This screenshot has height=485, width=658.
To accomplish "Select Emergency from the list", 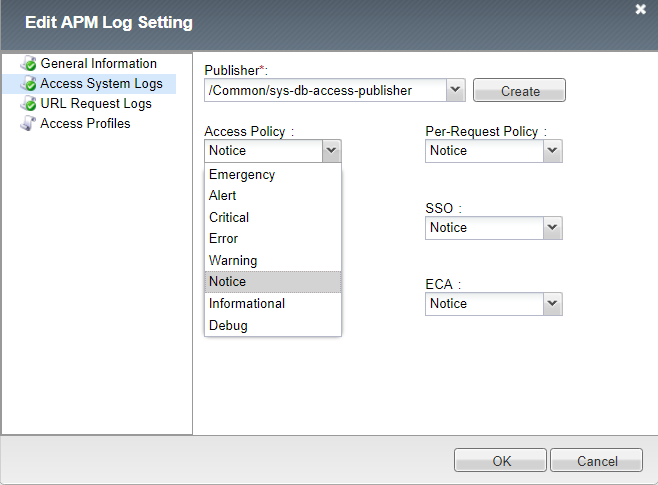I will [242, 175].
